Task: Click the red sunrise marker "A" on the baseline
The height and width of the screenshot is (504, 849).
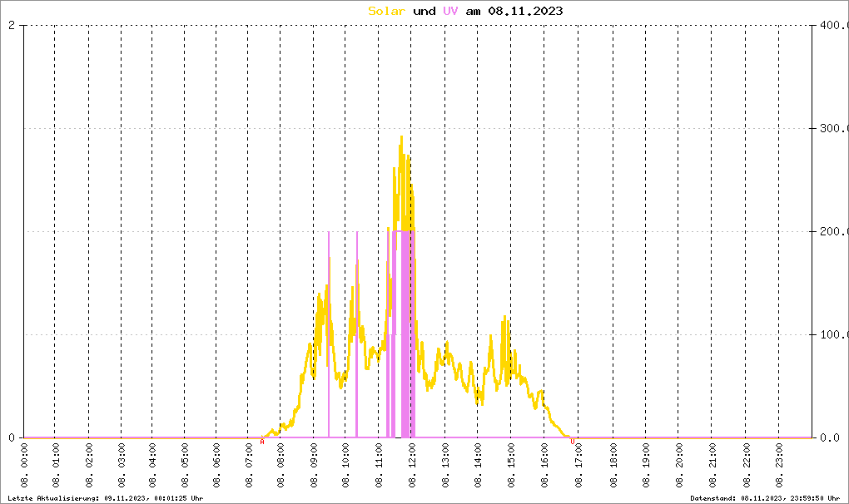Action: [262, 442]
